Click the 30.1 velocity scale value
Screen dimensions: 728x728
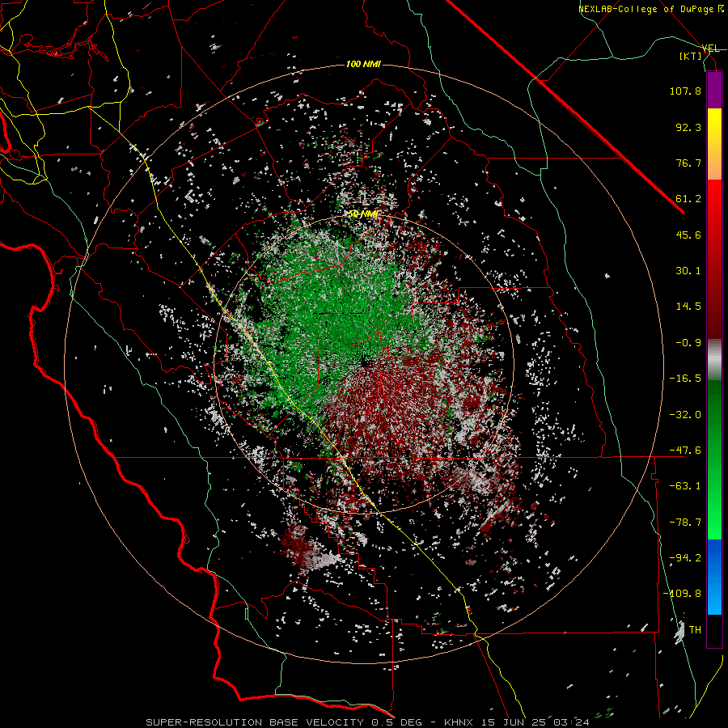pyautogui.click(x=688, y=271)
